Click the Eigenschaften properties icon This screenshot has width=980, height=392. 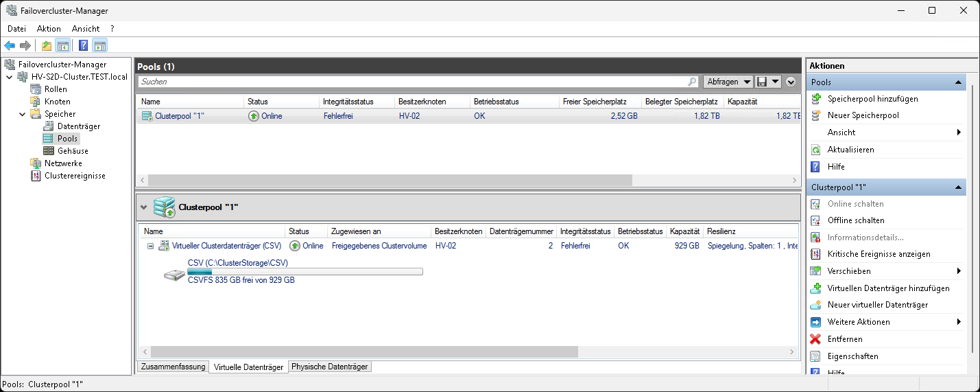click(816, 356)
